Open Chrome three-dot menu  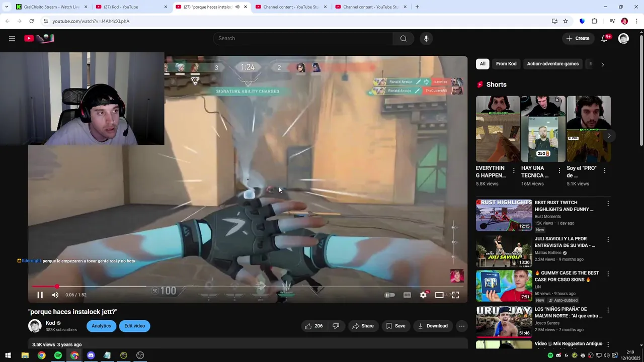tap(637, 21)
